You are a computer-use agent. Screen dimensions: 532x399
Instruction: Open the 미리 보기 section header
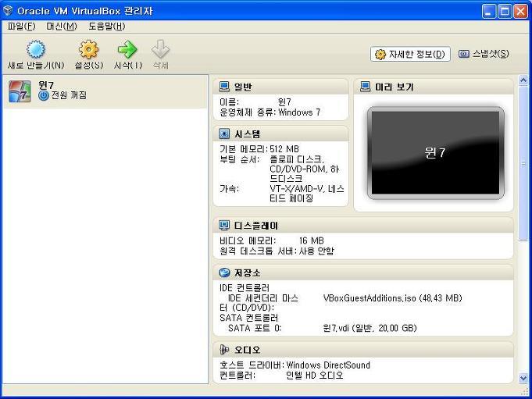click(395, 87)
